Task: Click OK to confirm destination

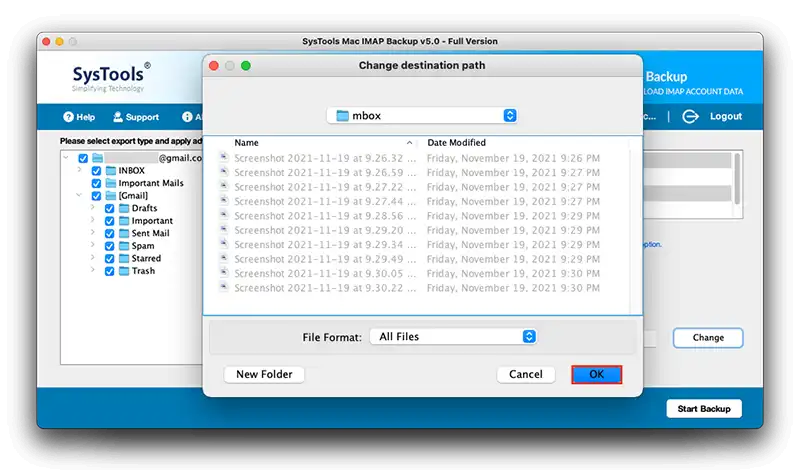Action: 596,375
